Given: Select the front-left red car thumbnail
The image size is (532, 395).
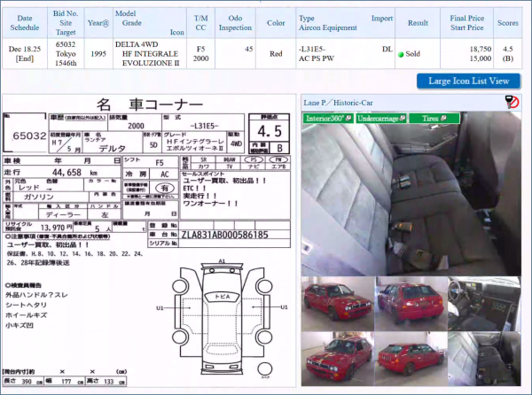Looking at the screenshot, I should click(336, 300).
